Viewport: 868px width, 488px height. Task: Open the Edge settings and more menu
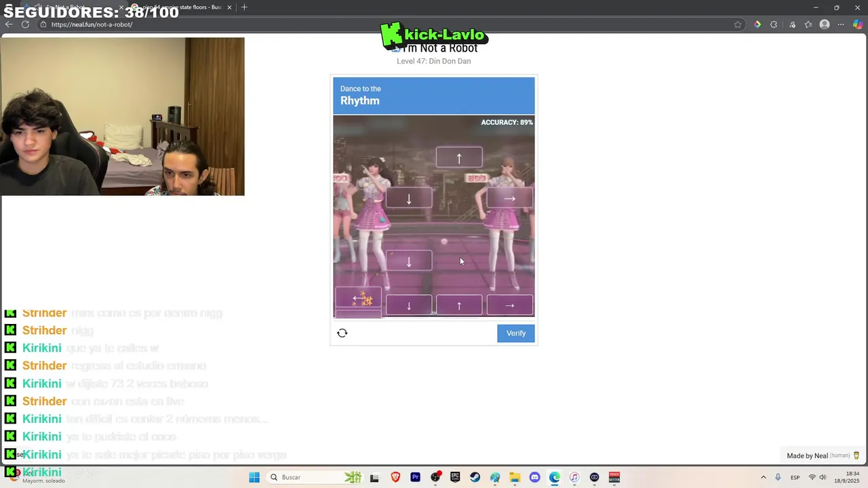point(841,24)
